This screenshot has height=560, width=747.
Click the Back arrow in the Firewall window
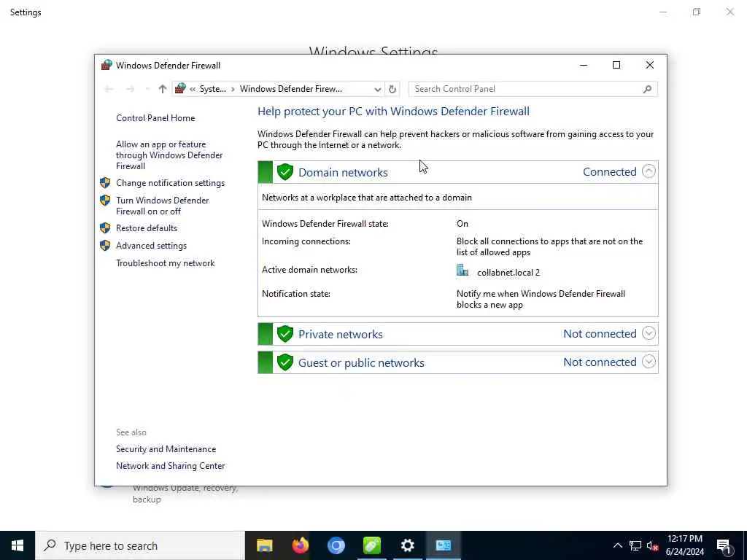click(x=108, y=89)
